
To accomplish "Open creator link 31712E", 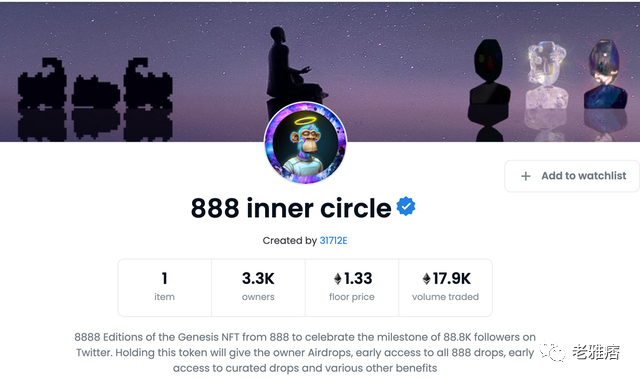I will (333, 240).
